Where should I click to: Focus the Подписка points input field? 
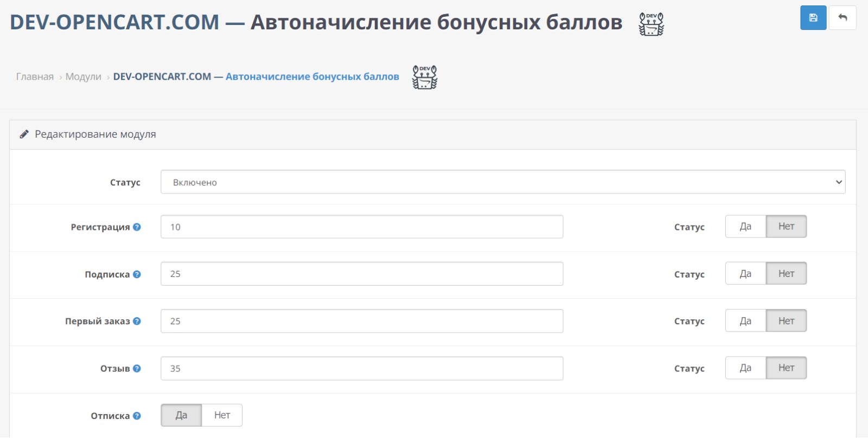(x=362, y=274)
